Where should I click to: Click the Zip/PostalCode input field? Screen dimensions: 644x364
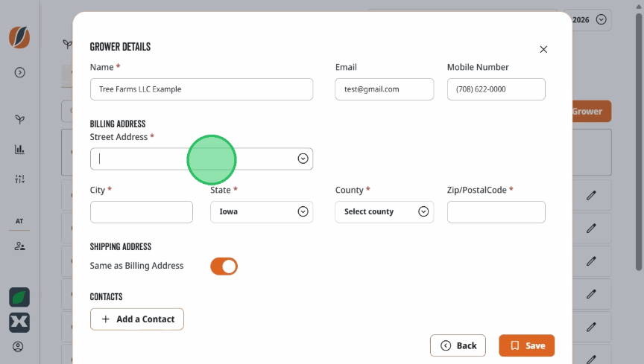(496, 211)
